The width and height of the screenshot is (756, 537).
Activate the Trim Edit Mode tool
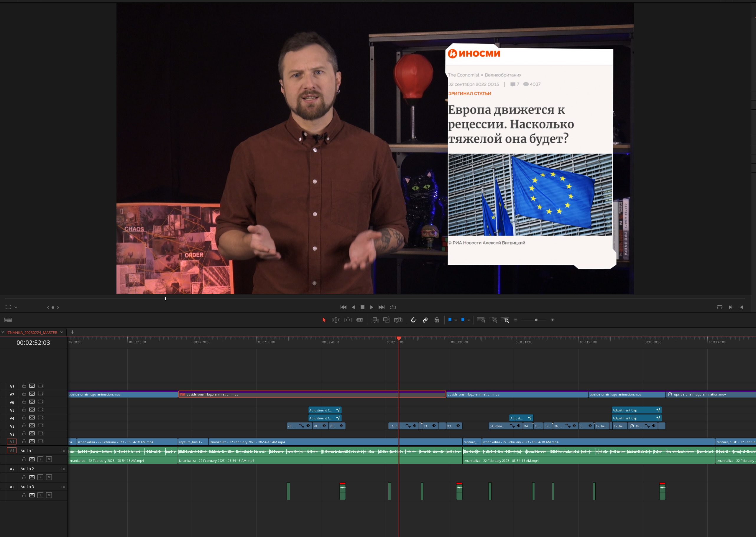pyautogui.click(x=336, y=320)
